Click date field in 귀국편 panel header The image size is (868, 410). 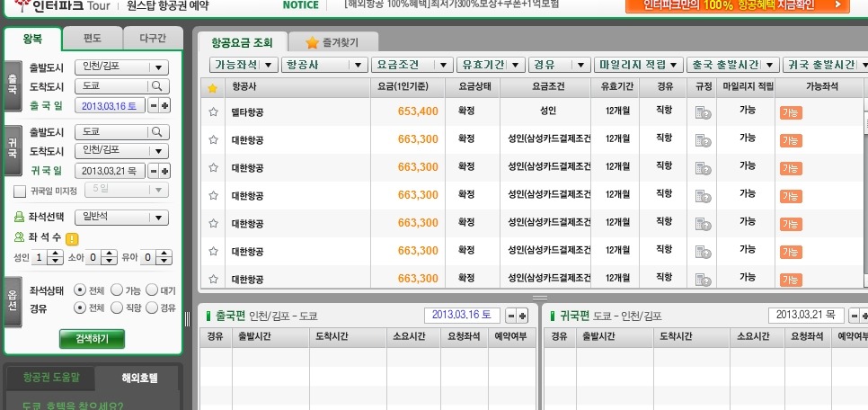coord(806,316)
